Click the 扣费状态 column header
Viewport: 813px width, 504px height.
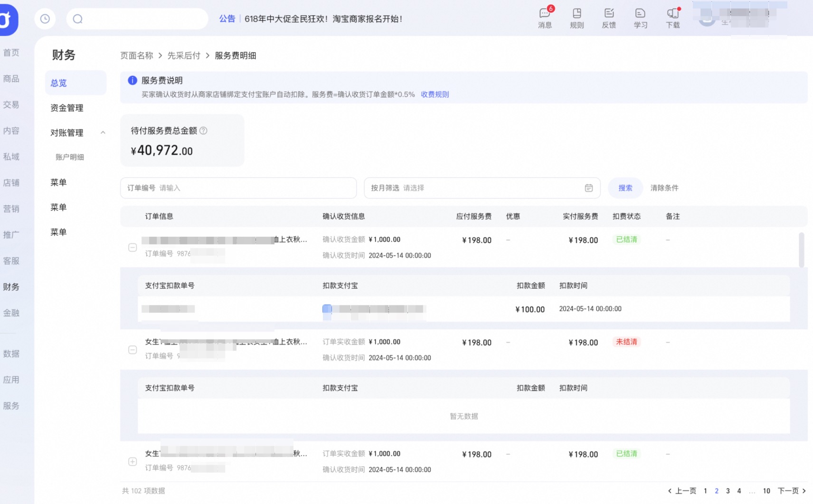click(626, 216)
